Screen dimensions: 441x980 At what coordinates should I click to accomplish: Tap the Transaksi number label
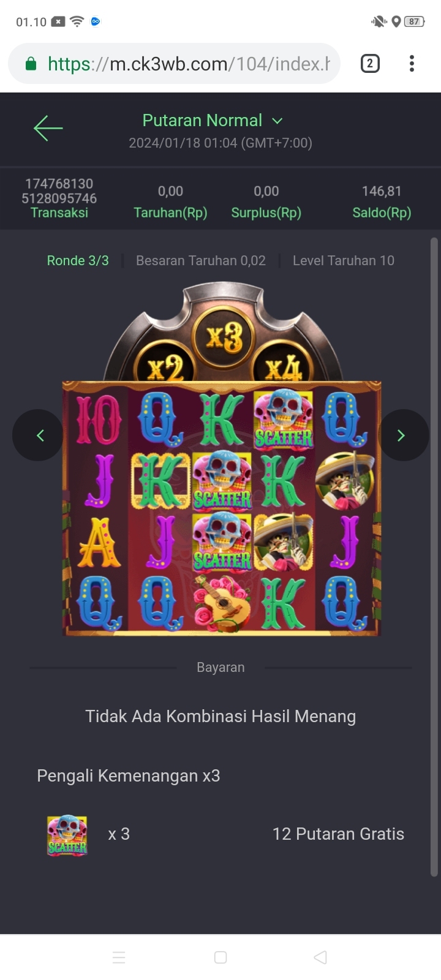[59, 191]
